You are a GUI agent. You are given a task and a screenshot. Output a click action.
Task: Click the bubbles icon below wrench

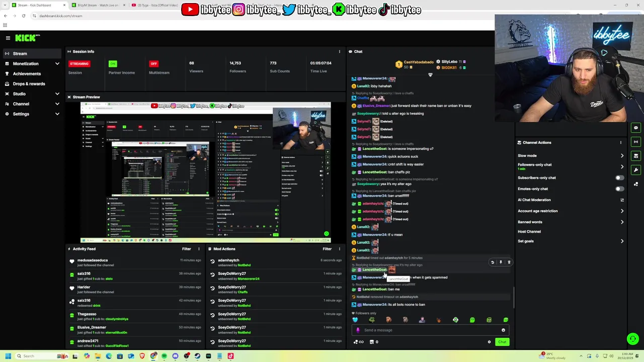tap(636, 184)
